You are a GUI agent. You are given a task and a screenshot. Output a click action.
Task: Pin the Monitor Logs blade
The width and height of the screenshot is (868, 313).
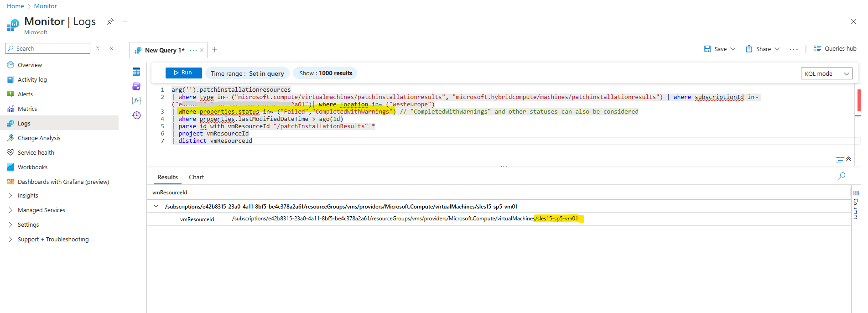pyautogui.click(x=110, y=21)
